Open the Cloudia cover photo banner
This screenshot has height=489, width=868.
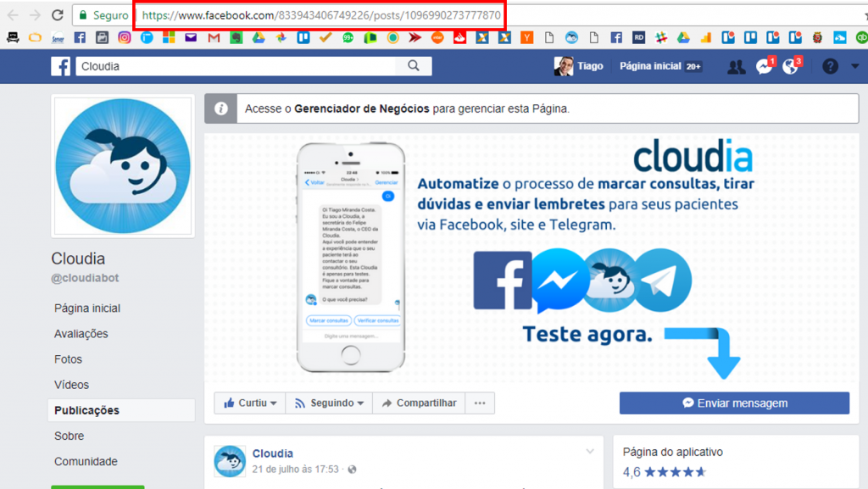tap(531, 258)
